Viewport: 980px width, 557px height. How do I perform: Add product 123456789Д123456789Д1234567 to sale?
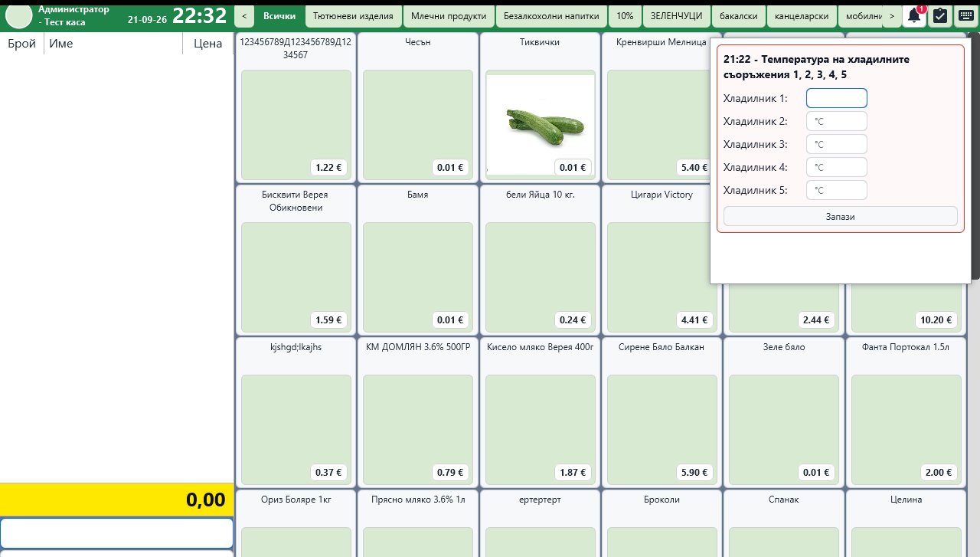[296, 107]
